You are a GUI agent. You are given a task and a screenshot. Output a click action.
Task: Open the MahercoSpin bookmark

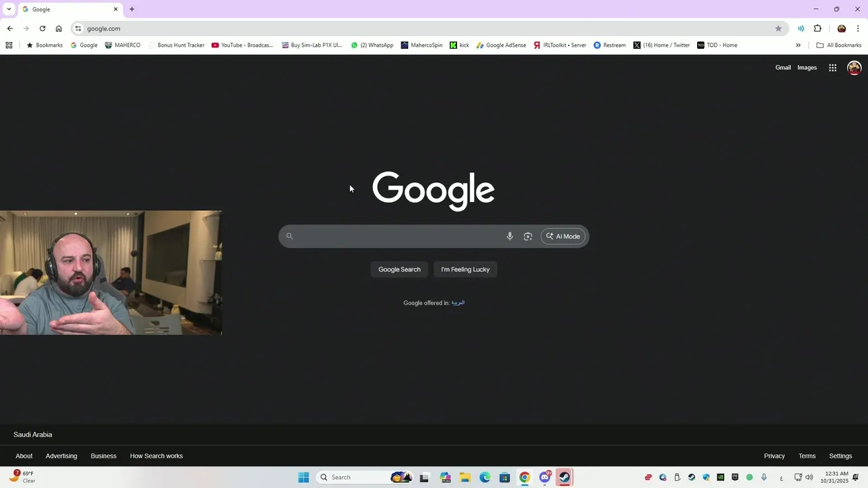coord(422,45)
